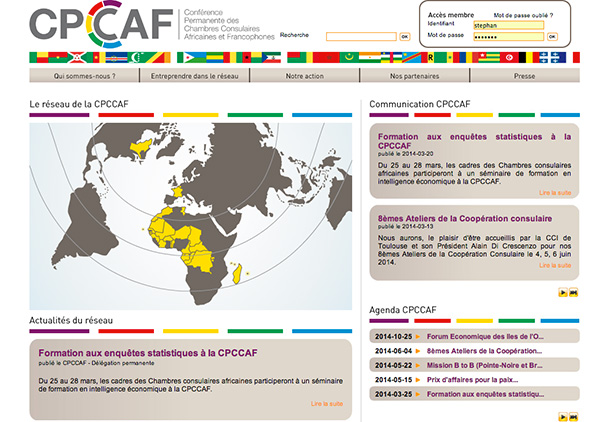This screenshot has width=600, height=422.
Task: Open the 8èmes Ateliers de la Coopération consulaire headline
Action: (x=465, y=218)
